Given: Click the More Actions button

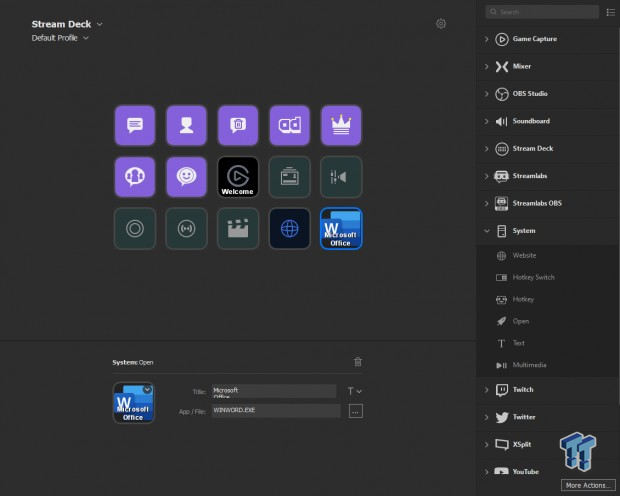Looking at the screenshot, I should click(x=588, y=485).
